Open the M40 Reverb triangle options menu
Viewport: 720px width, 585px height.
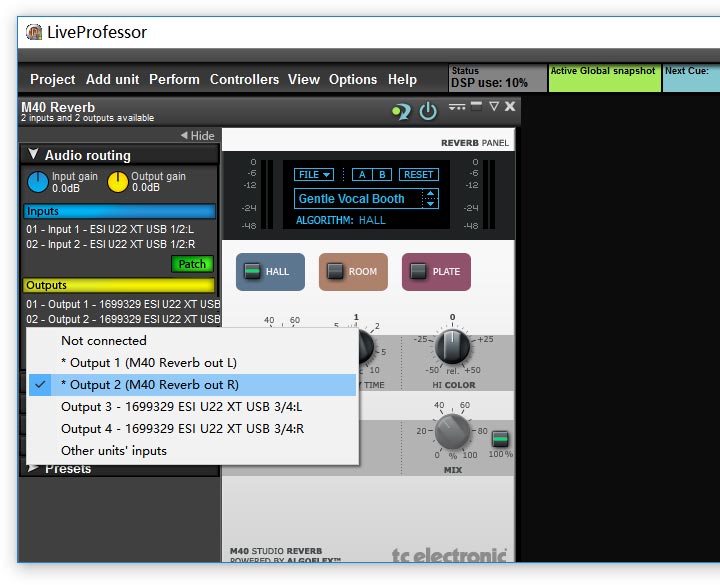pos(494,107)
